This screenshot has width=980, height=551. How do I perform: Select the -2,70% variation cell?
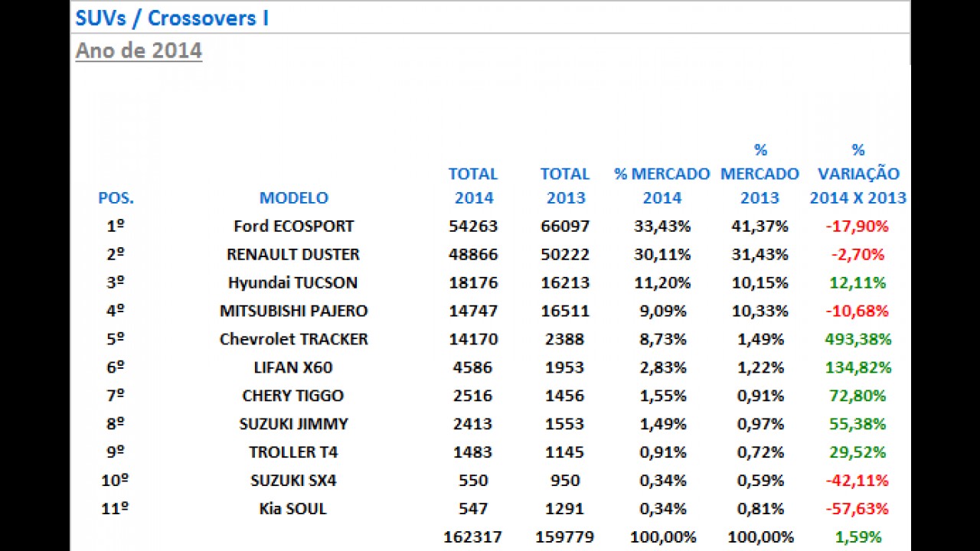pos(857,255)
